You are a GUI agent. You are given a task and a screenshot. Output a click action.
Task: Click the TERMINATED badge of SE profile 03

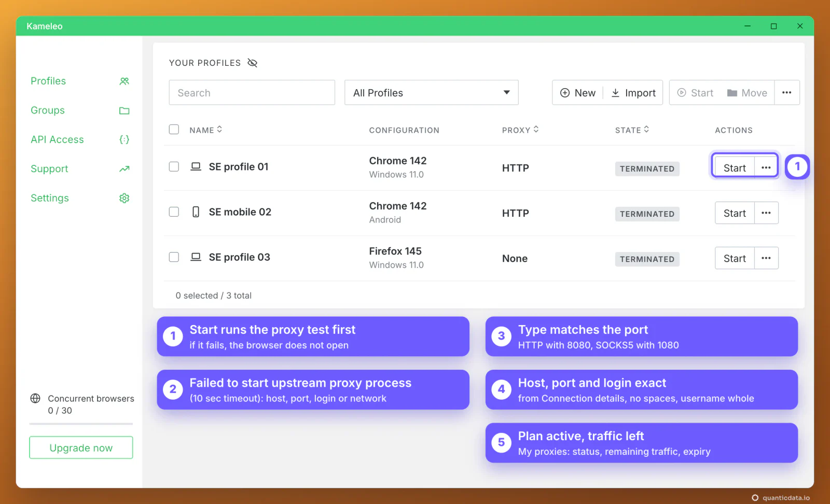coord(647,259)
